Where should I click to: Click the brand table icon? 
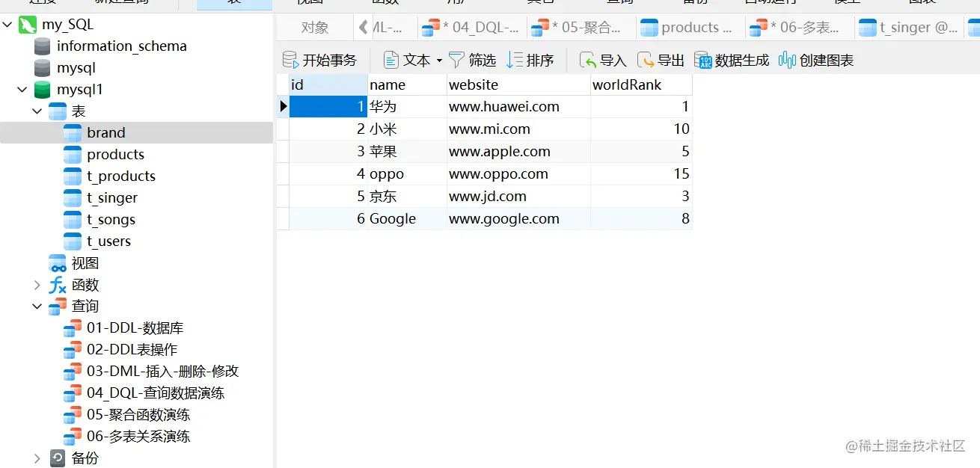point(73,133)
